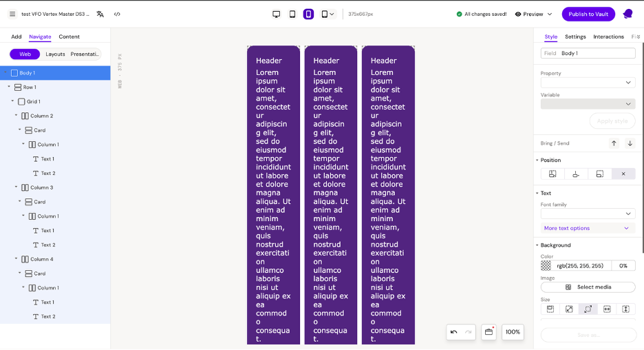This screenshot has width=644, height=350.
Task: Switch to Layouts view mode
Action: click(55, 54)
